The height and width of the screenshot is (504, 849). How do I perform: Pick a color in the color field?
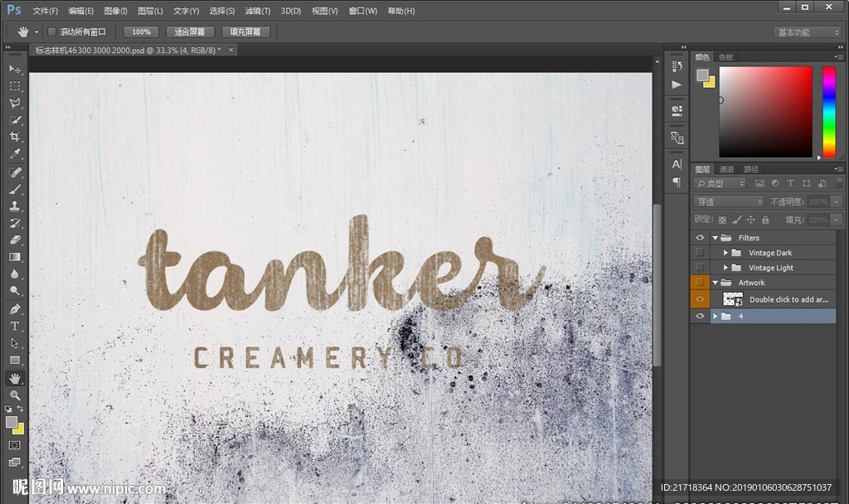(765, 112)
